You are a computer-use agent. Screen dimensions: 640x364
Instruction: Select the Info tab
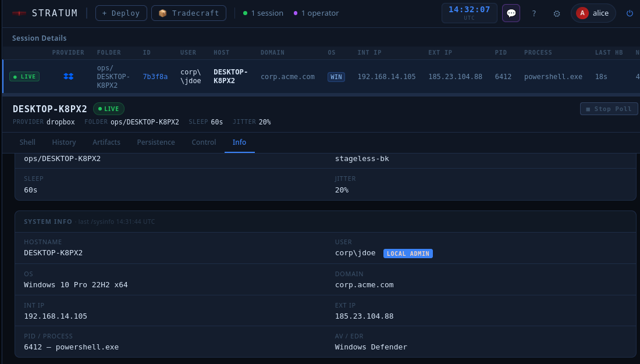239,142
